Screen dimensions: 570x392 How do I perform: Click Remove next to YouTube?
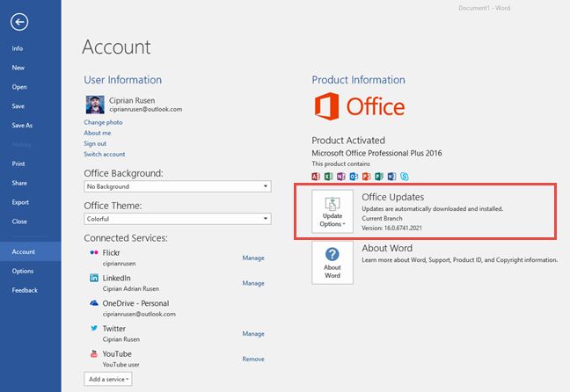coord(253,359)
